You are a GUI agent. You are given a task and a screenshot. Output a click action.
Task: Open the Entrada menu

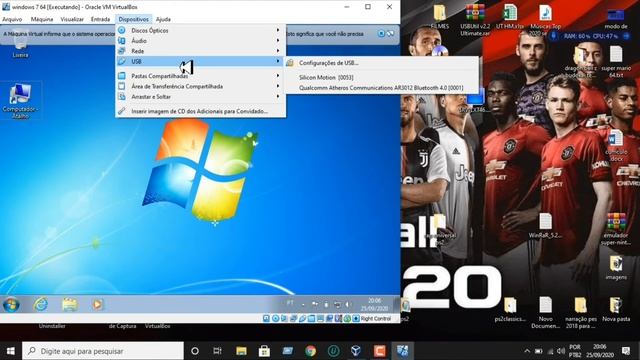[x=100, y=19]
